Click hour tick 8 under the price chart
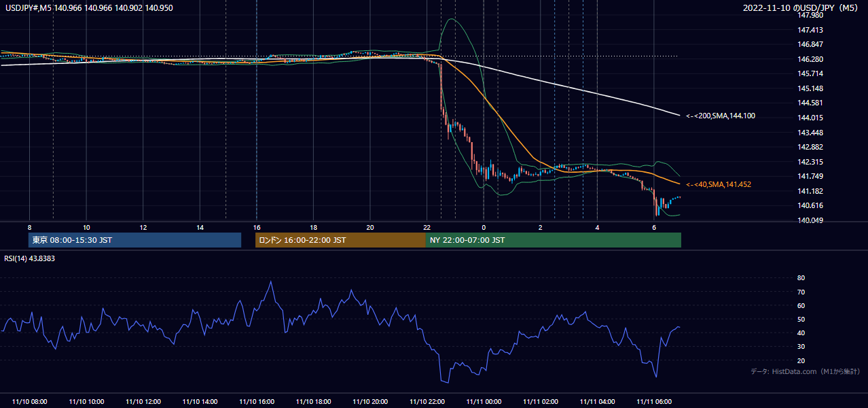Screen dimensions: 868x408 [x=29, y=227]
